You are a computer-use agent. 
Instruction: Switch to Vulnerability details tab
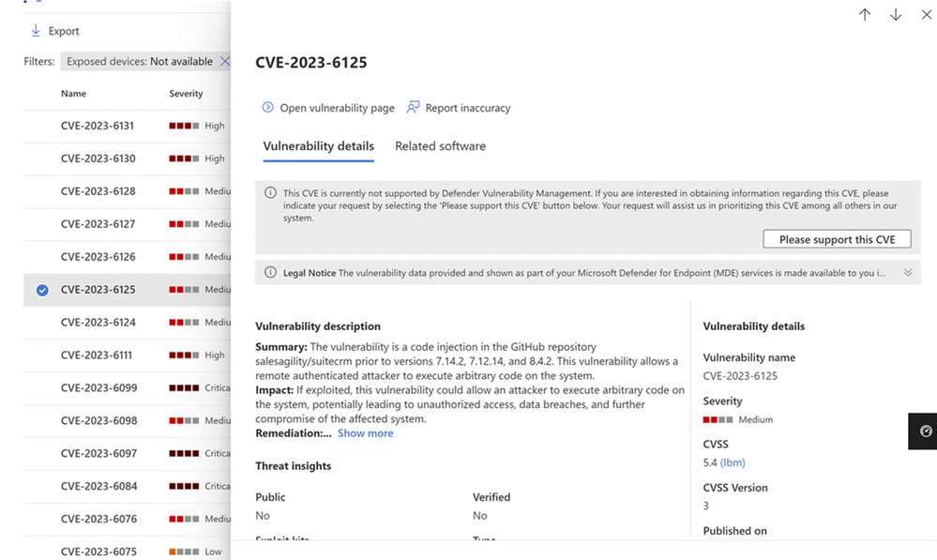tap(319, 146)
